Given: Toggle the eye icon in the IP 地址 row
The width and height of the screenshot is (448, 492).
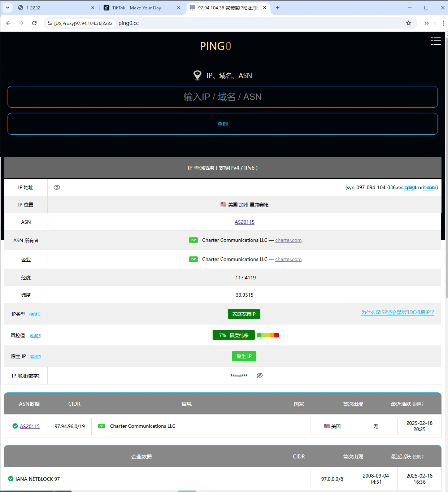Looking at the screenshot, I should tap(57, 187).
